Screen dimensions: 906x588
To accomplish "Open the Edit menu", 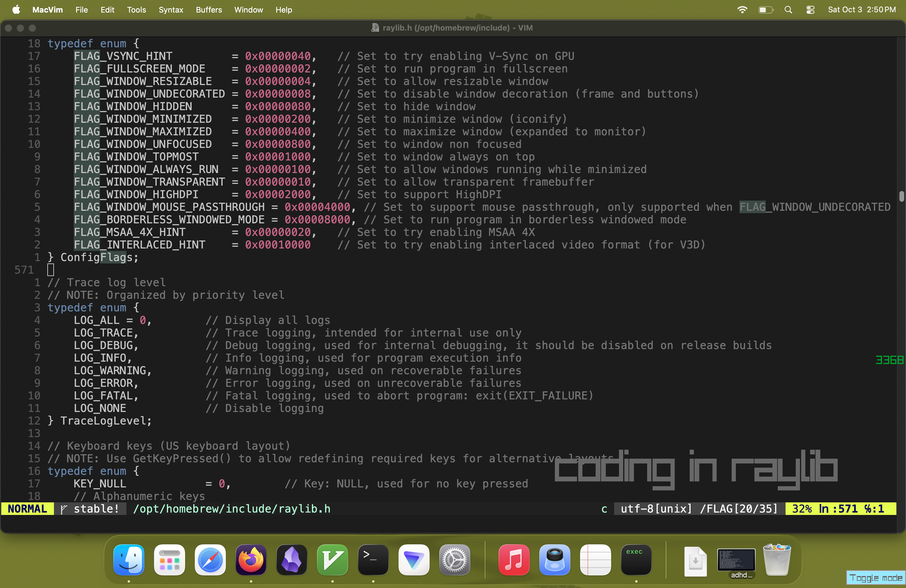I will (107, 10).
